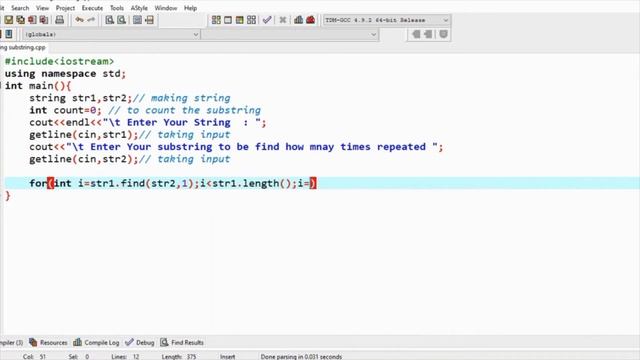Open the empty member function dropdown
Screen dimensions: 640x360
[290, 34]
